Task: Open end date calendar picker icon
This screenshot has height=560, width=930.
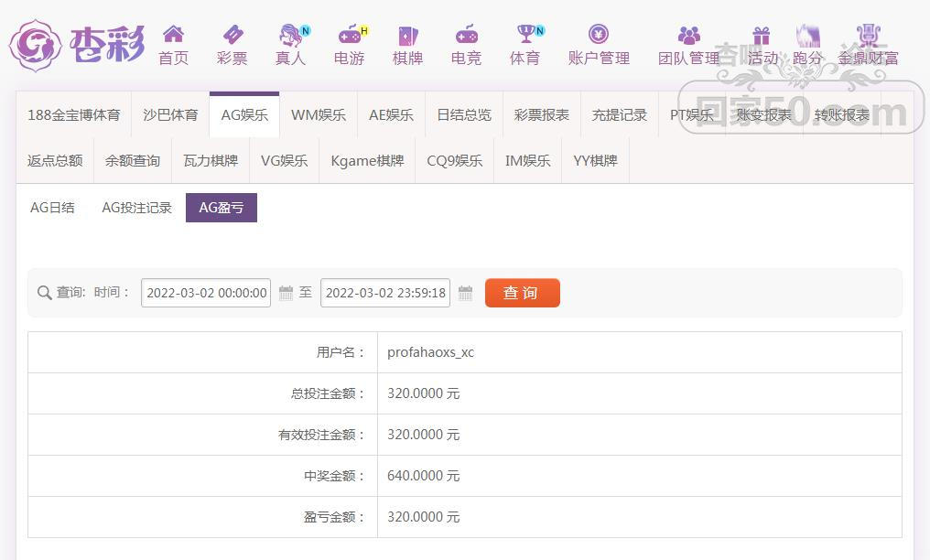Action: [x=465, y=293]
